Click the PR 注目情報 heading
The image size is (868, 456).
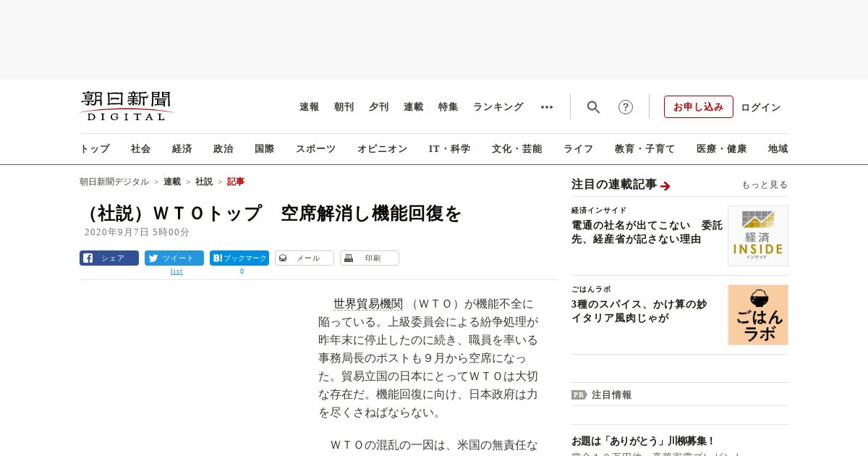[601, 395]
